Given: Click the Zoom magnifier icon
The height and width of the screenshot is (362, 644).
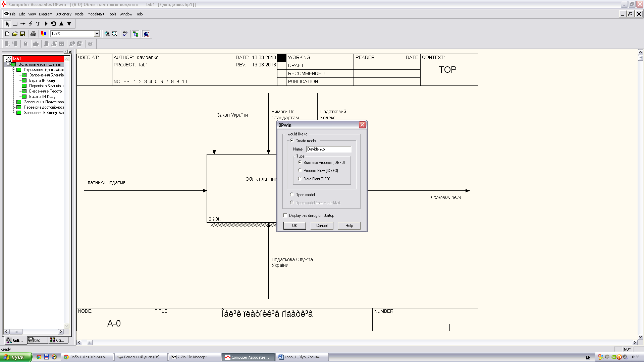Looking at the screenshot, I should tap(107, 34).
